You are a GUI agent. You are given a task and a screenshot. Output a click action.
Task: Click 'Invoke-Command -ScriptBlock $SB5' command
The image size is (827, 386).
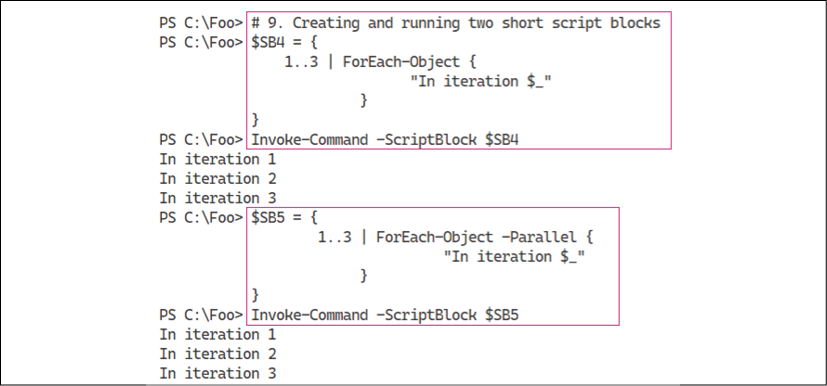[385, 315]
